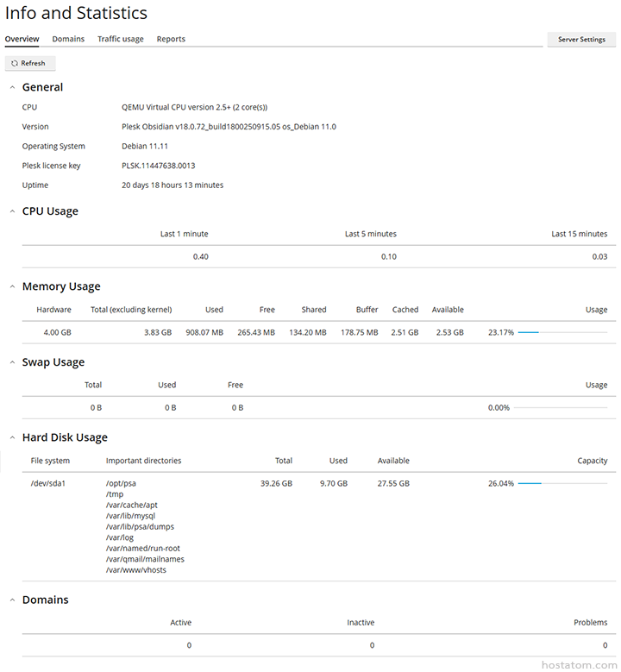The width and height of the screenshot is (621, 672).
Task: Collapse the CPU Usage section chevron
Action: point(12,211)
